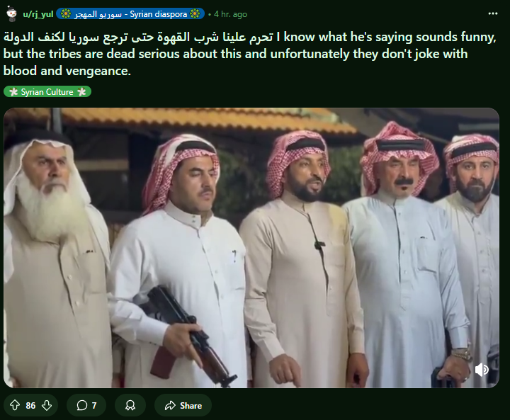Filter by the Syrian Culture post flair
Screen dimensions: 510x420
pos(47,92)
